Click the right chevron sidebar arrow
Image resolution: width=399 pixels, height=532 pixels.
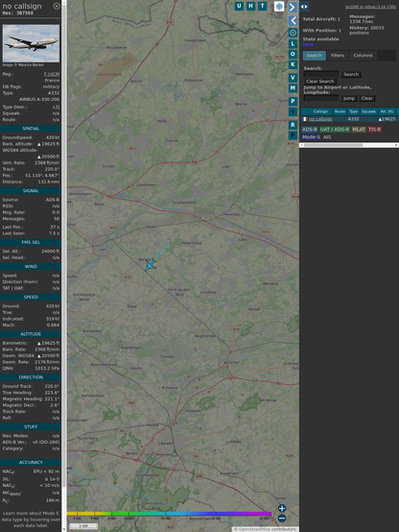[x=293, y=7]
